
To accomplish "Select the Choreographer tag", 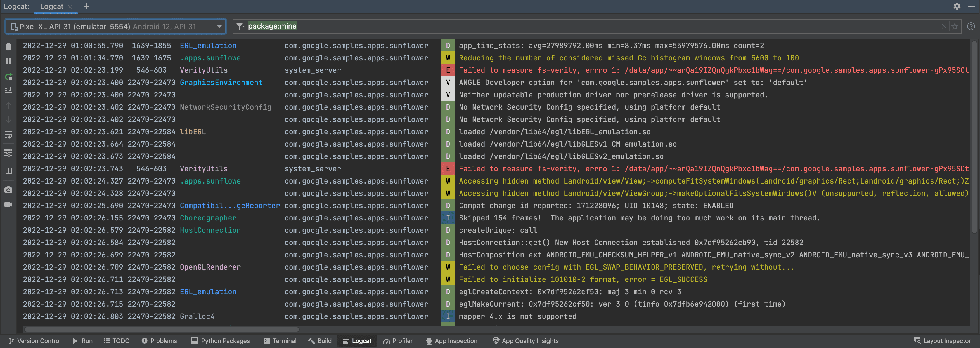I will coord(208,218).
